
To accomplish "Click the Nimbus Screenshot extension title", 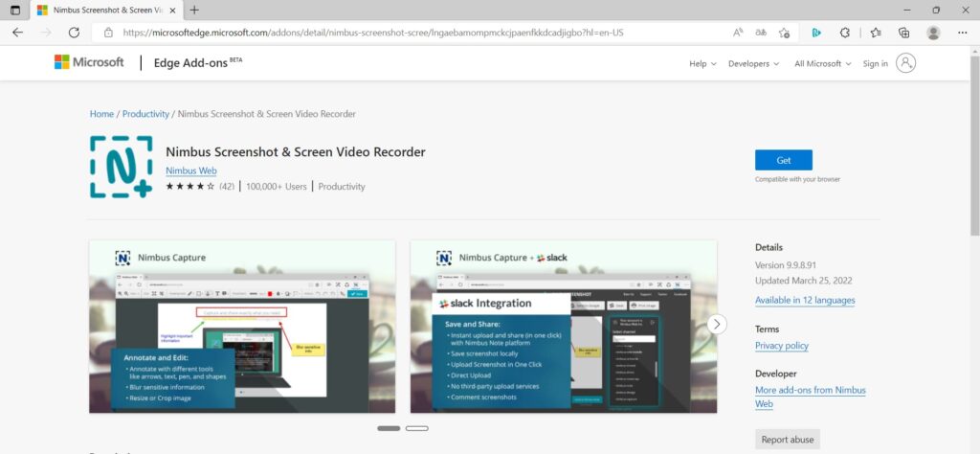I will [296, 152].
